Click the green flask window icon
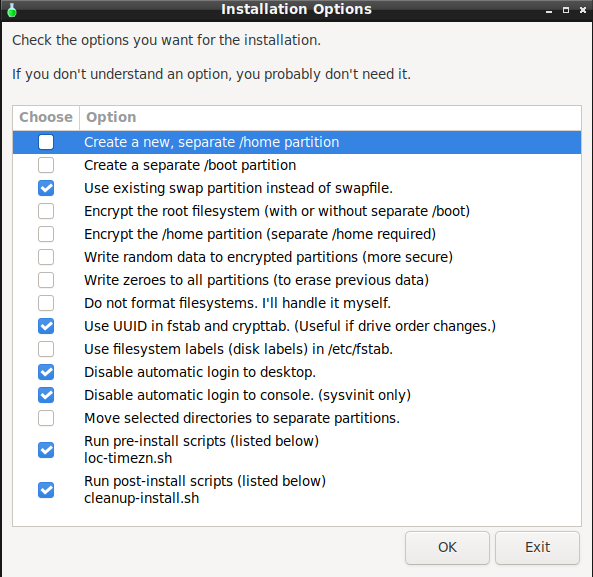593x577 pixels. 12,10
